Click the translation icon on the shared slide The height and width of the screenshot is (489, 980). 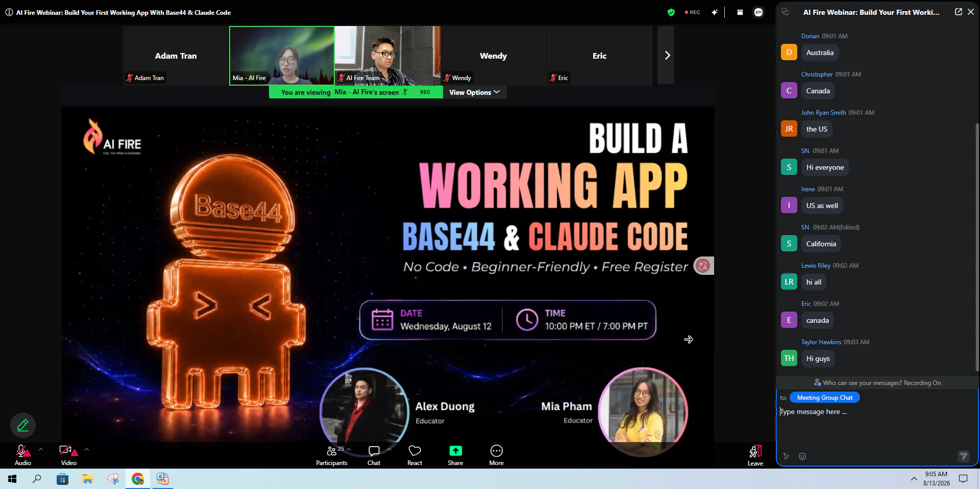(703, 266)
